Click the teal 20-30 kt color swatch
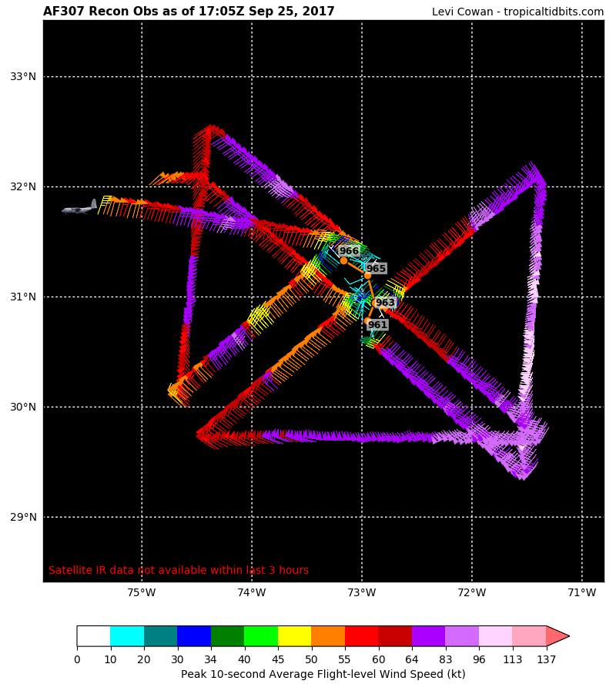The image size is (616, 684). tap(160, 636)
